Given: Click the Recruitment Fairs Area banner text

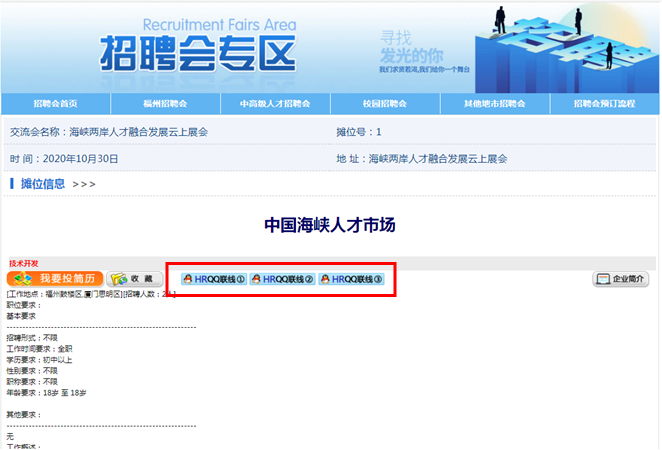Looking at the screenshot, I should [x=220, y=25].
